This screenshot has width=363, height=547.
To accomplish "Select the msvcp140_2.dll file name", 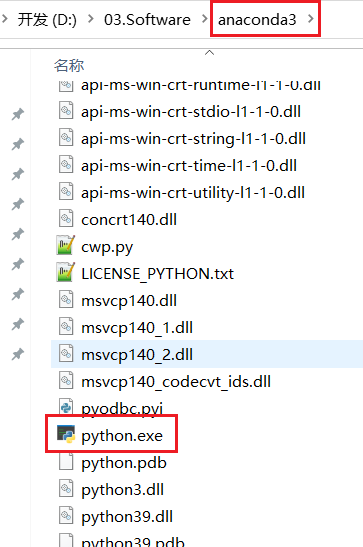I will (x=137, y=355).
